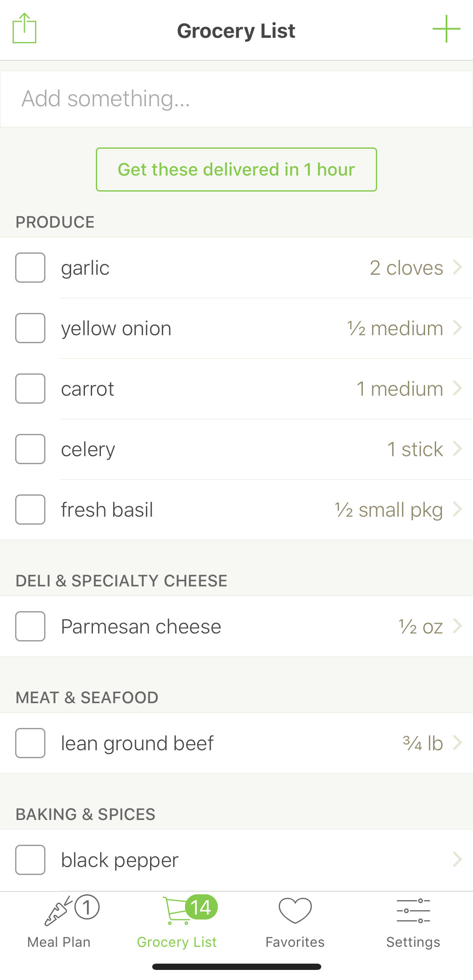The width and height of the screenshot is (473, 980).
Task: Tap the green plus add icon
Action: [x=446, y=29]
